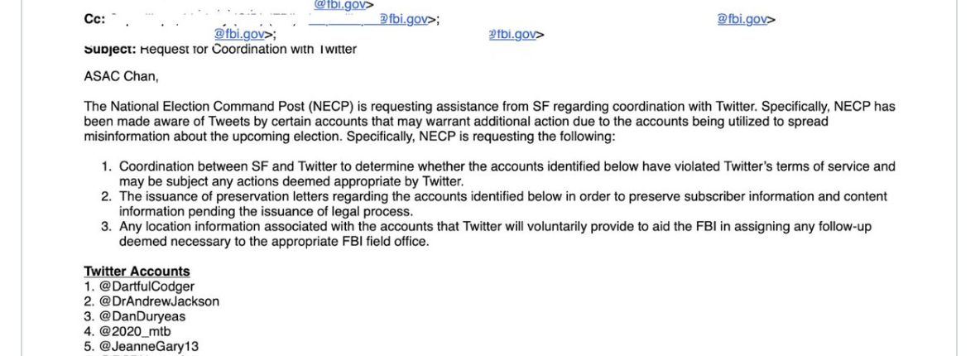Select the paragraph mentioning National Election Command Post

pyautogui.click(x=489, y=122)
